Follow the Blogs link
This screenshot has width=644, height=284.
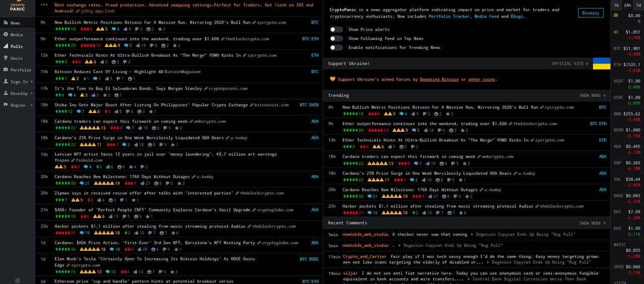click(517, 17)
